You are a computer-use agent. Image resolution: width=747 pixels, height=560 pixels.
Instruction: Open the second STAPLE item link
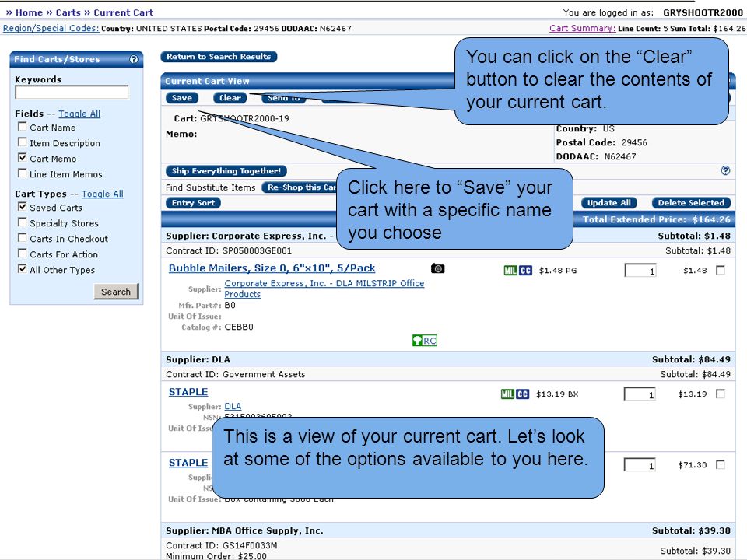point(188,463)
